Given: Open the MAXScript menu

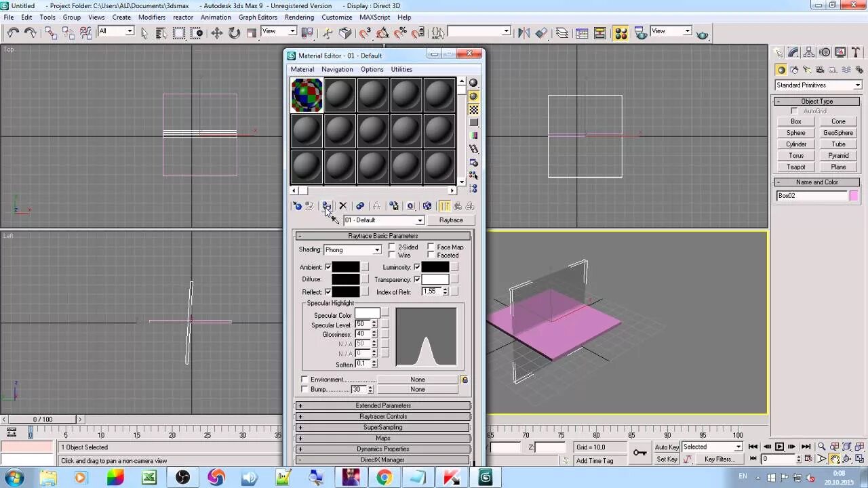Looking at the screenshot, I should [x=374, y=17].
